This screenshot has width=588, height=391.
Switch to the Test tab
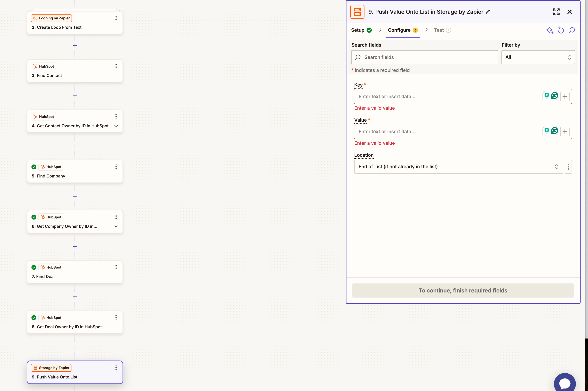(x=442, y=30)
